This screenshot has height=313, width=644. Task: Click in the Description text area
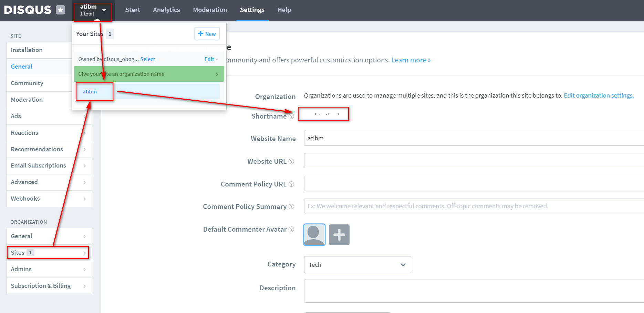pos(474,291)
